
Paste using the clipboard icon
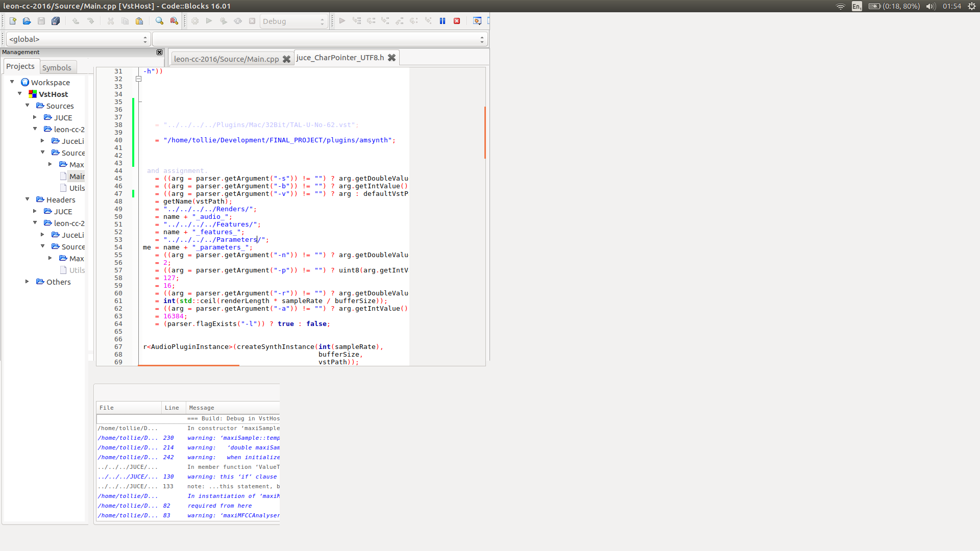click(x=139, y=21)
